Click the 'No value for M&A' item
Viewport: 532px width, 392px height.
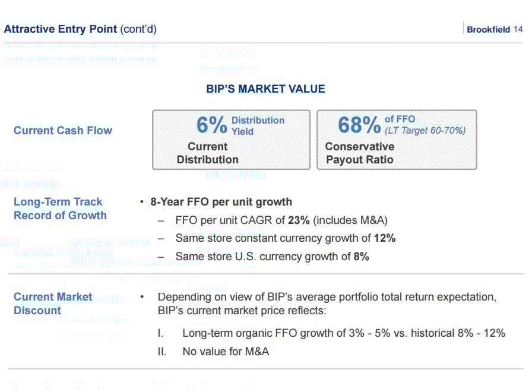[226, 352]
